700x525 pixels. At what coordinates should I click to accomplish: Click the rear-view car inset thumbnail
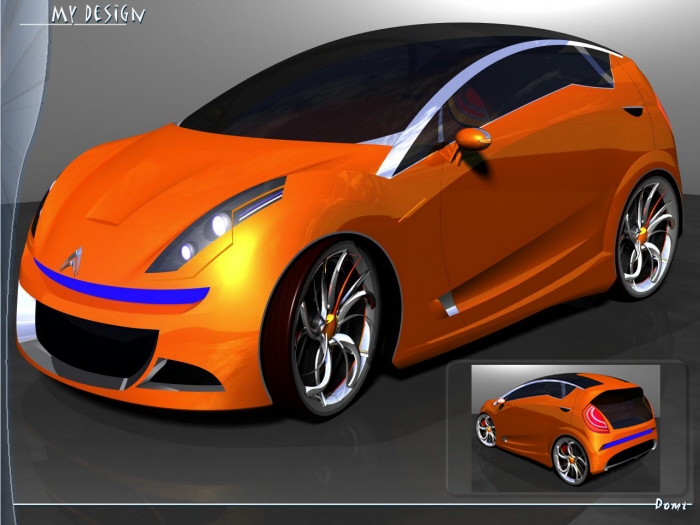click(x=566, y=428)
